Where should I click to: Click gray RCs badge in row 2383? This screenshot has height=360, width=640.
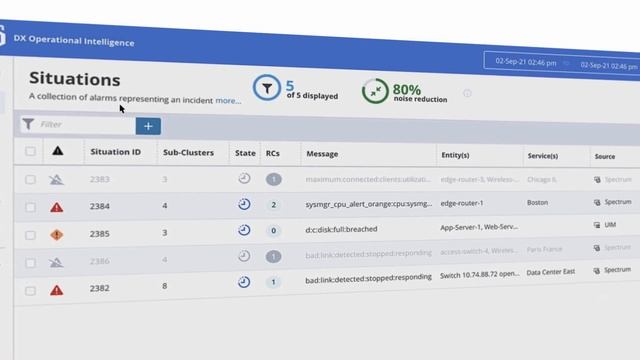click(273, 179)
